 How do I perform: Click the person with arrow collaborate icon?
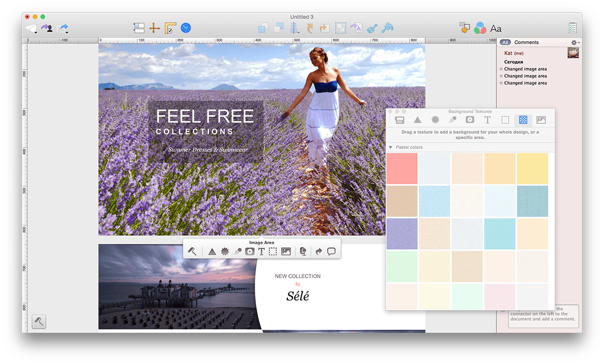point(46,28)
